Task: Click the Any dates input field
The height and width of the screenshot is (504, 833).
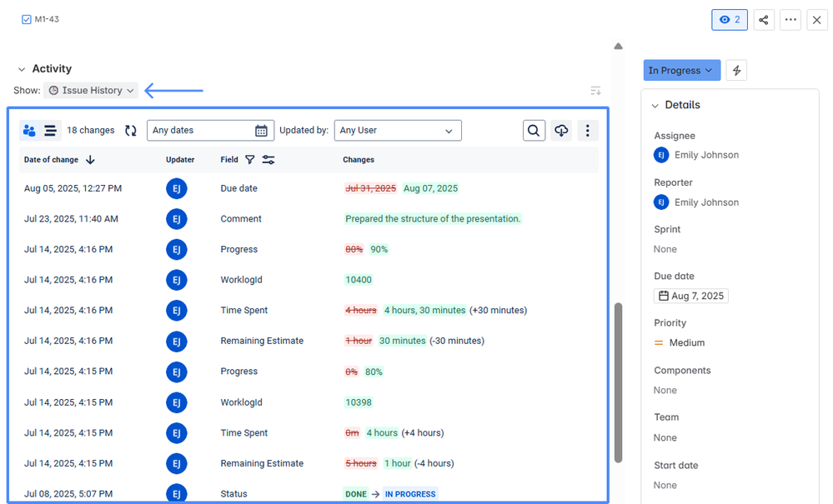Action: [x=210, y=131]
